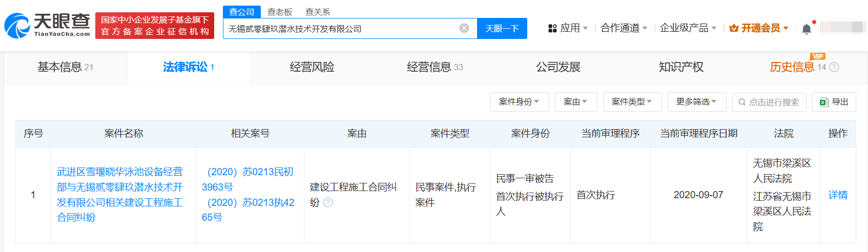
Task: Click the help icon beside 历史信息
Action: 834,67
